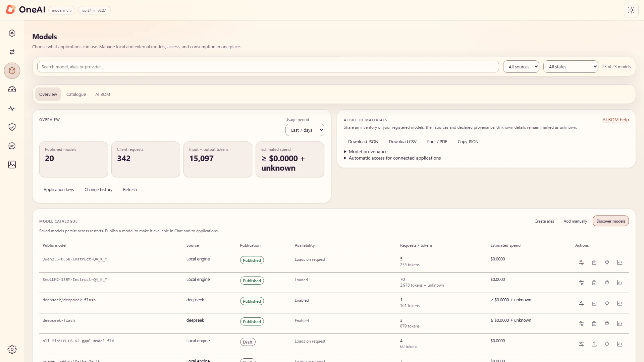Image resolution: width=644 pixels, height=362 pixels.
Task: Click the OneAI logo icon
Action: (x=11, y=10)
